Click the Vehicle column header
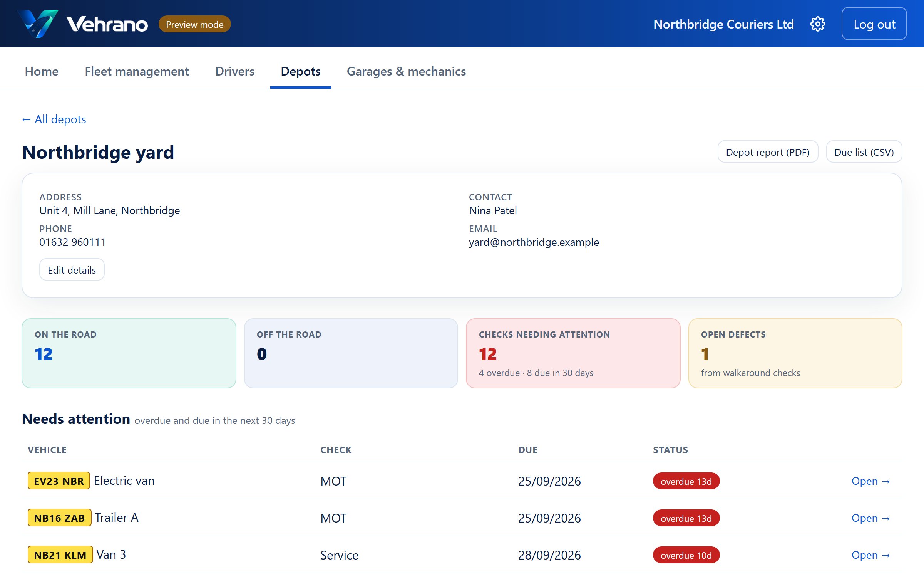 tap(47, 450)
